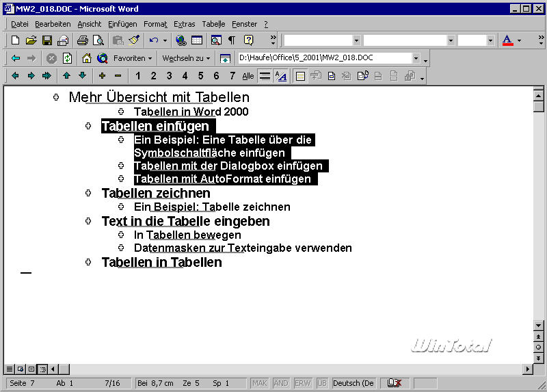Click the Select Browse Object round button
The image size is (547, 392).
point(538,348)
